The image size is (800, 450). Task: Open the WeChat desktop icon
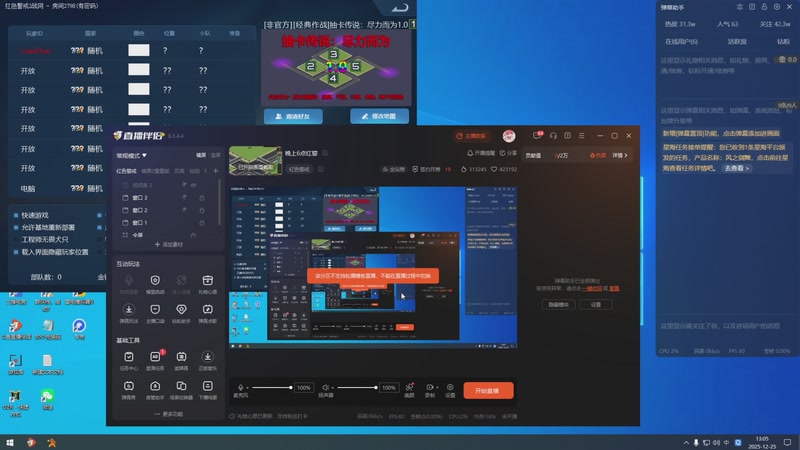(x=47, y=396)
